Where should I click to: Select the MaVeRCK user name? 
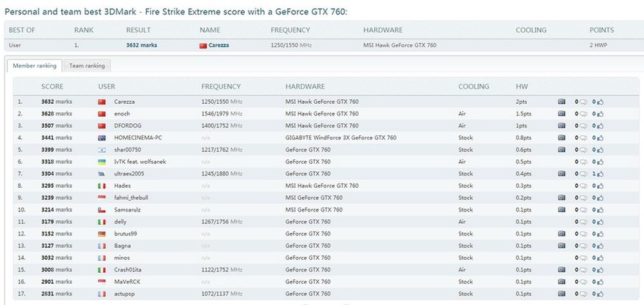tap(128, 282)
